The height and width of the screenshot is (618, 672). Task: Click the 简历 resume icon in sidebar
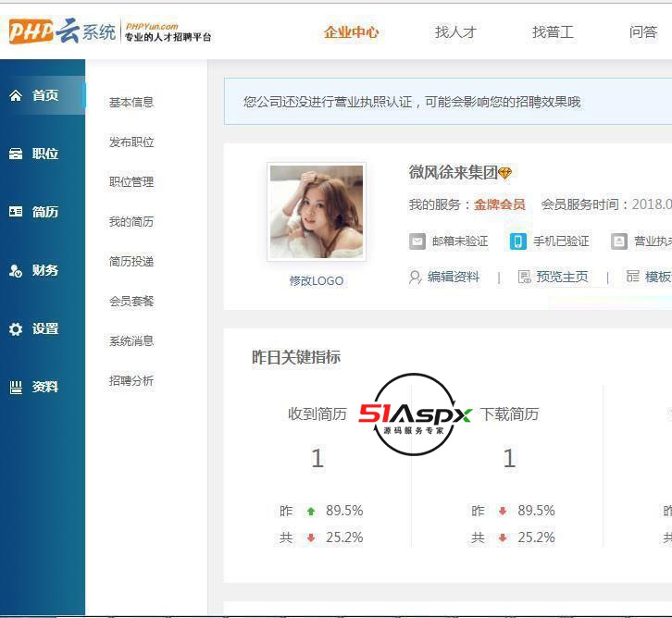16,212
